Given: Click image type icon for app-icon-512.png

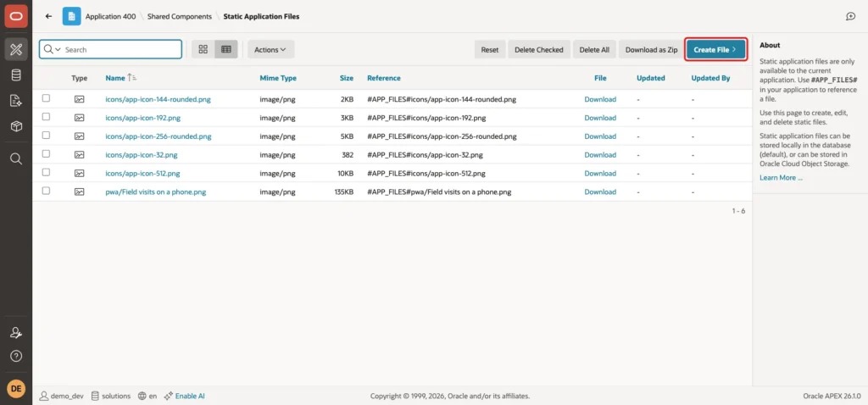Looking at the screenshot, I should pyautogui.click(x=79, y=173).
